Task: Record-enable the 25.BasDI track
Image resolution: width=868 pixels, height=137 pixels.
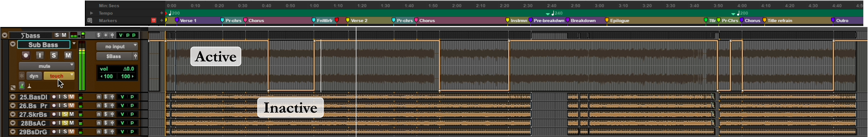Action: click(x=54, y=97)
